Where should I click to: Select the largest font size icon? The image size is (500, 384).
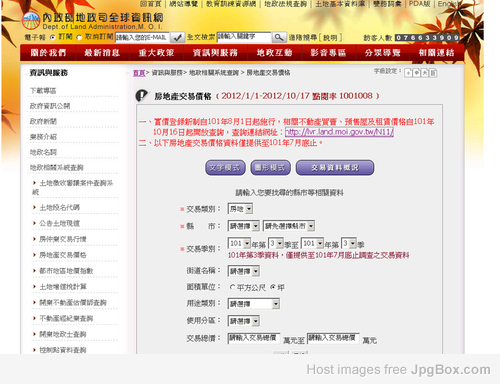433,73
